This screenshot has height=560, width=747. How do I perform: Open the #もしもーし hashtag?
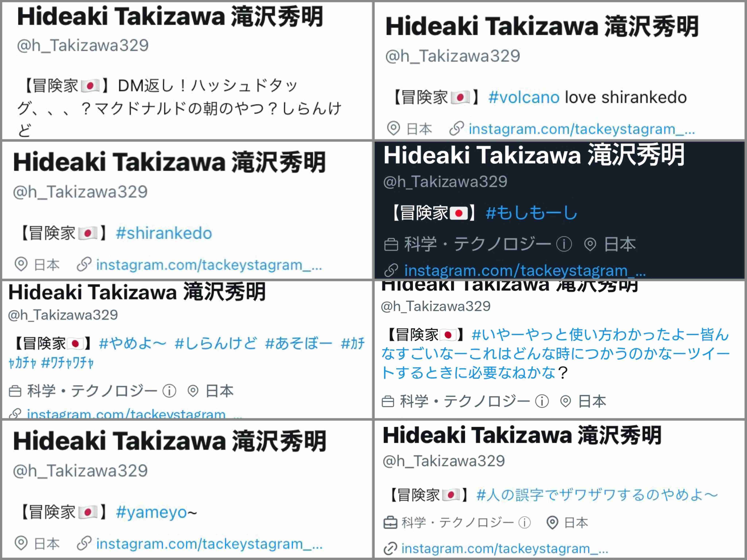pos(532,213)
